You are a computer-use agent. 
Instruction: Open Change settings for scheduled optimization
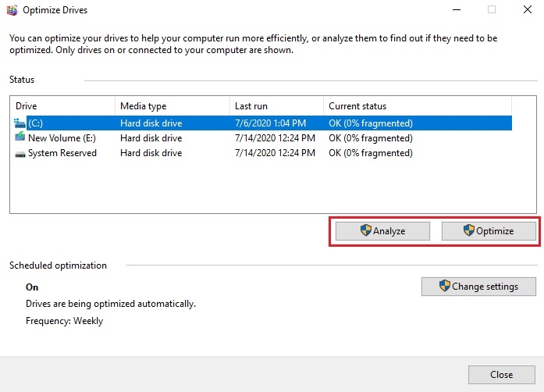click(x=478, y=287)
